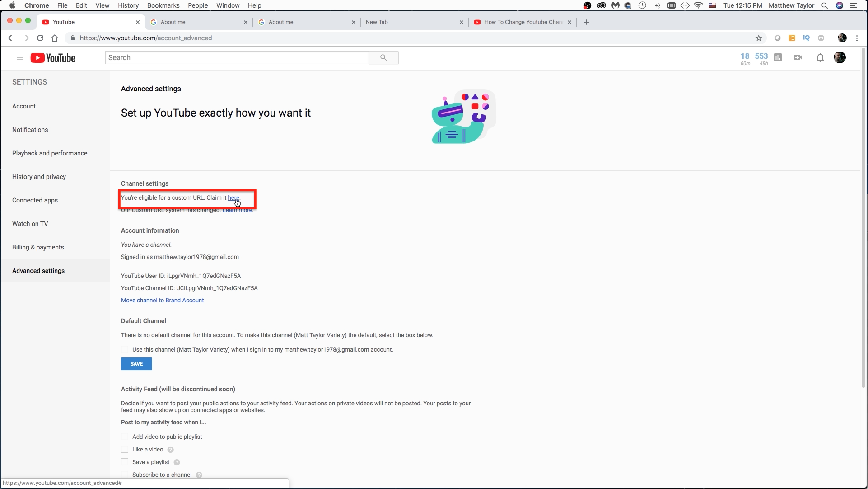Screen dimensions: 868x489
Task: Click the YouTube search input field
Action: [237, 57]
